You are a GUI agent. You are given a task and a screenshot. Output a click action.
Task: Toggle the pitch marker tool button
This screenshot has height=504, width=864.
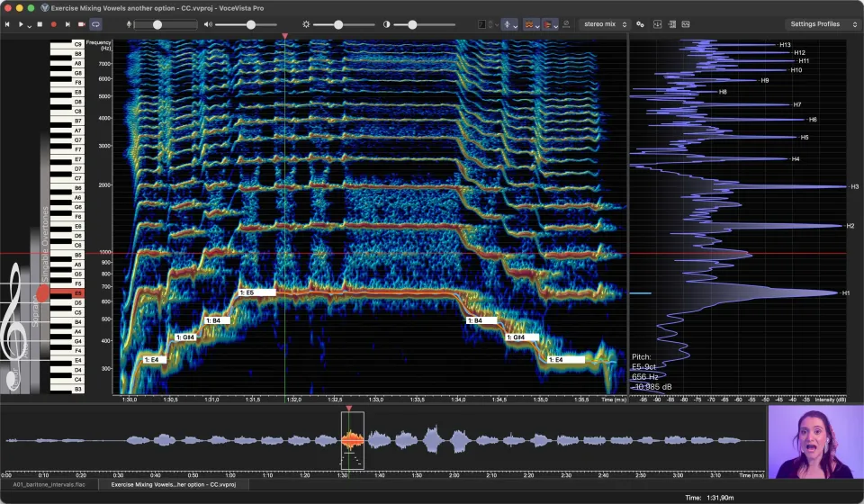click(x=507, y=24)
